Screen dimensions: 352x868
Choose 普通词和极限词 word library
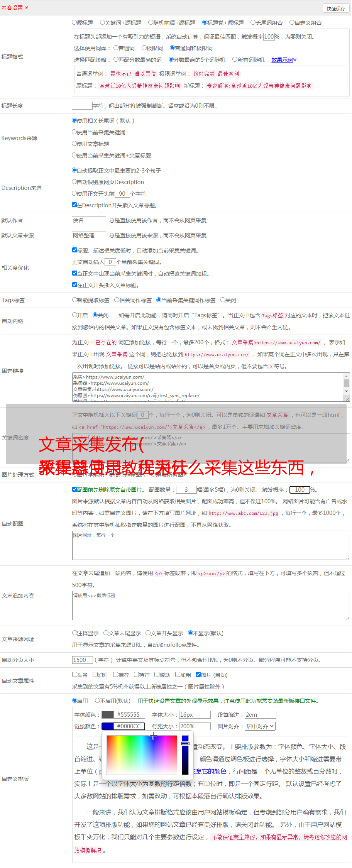pos(173,48)
